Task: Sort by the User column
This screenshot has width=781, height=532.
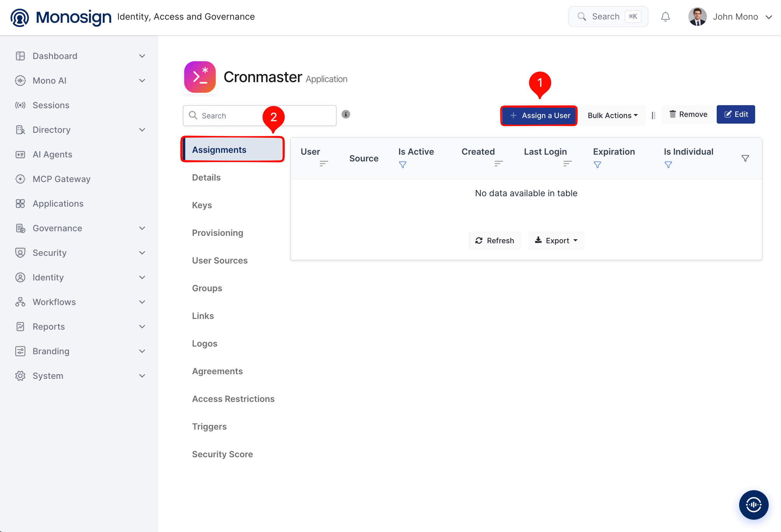Action: tap(323, 164)
